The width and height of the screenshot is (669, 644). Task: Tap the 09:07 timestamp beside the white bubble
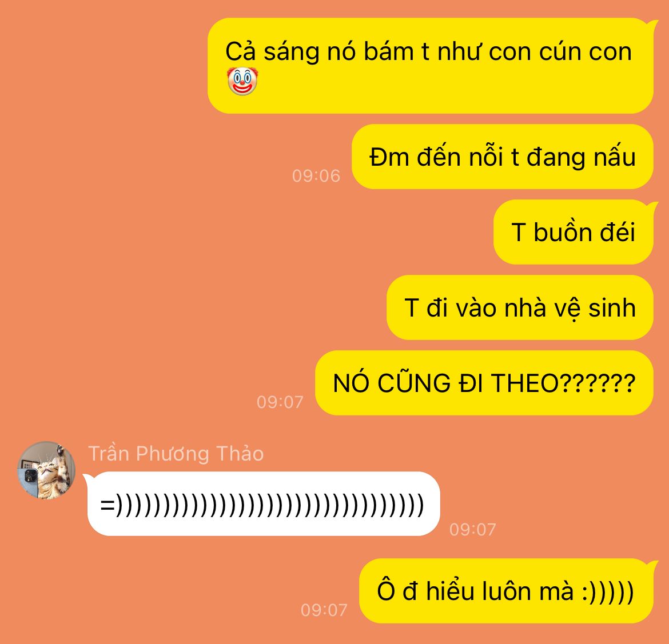(473, 529)
